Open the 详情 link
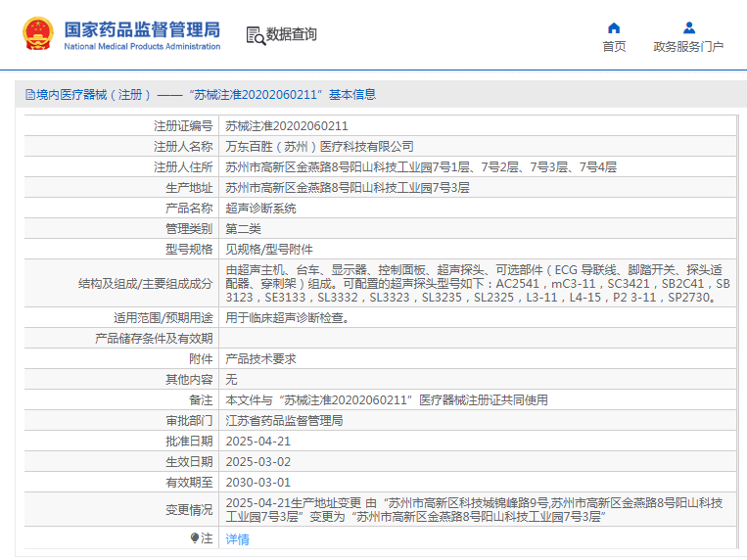The image size is (747, 560). [237, 539]
